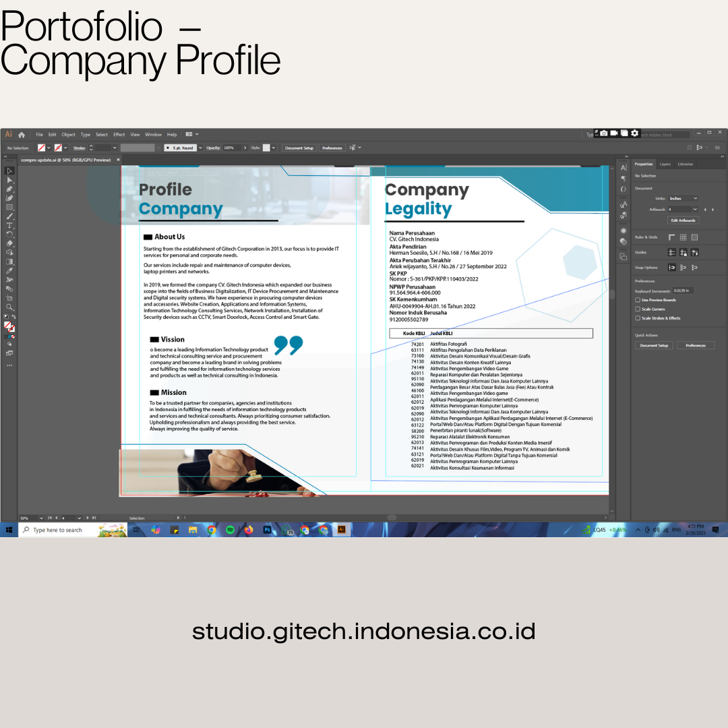This screenshot has height=728, width=728.
Task: Click the lock guides icon
Action: (x=683, y=252)
